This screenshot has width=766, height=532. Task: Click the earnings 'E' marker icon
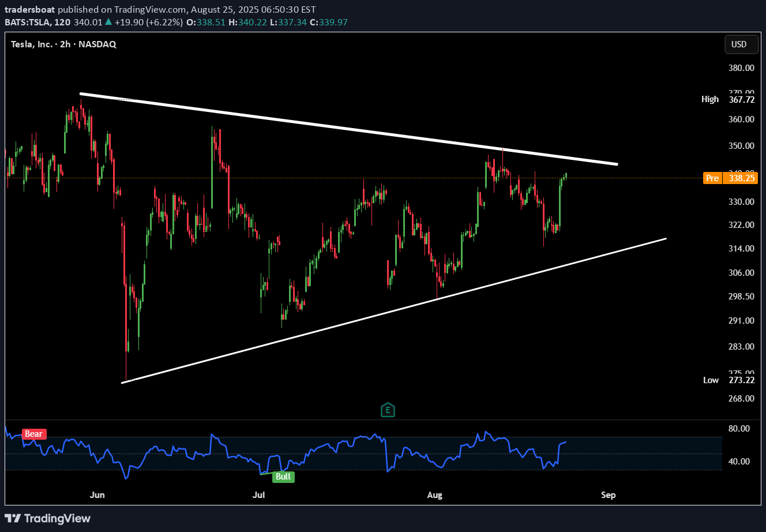(x=388, y=410)
